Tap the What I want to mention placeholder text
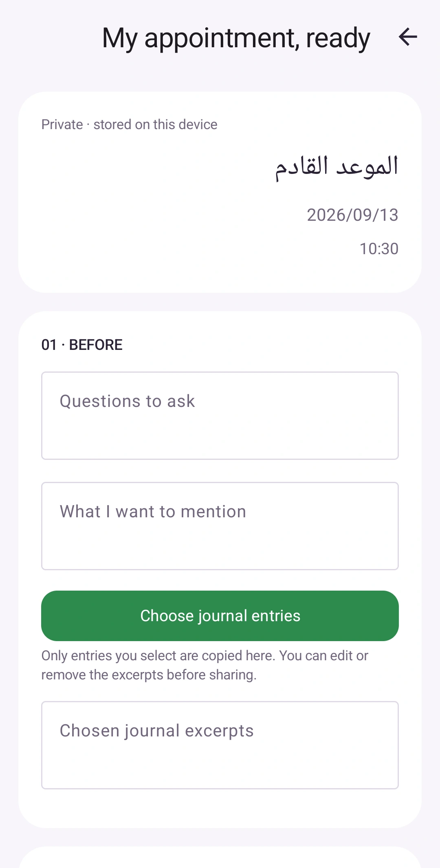 point(153,512)
